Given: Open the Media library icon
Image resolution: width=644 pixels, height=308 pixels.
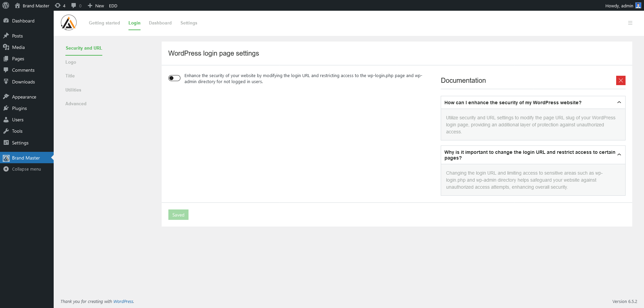Looking at the screenshot, I should coord(6,47).
